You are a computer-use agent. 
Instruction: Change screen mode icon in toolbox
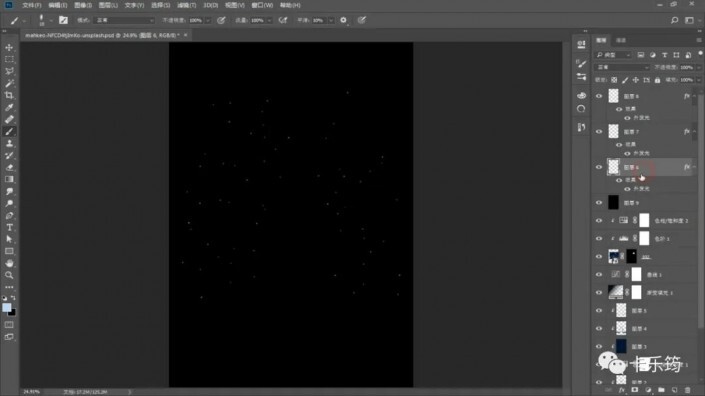coord(9,337)
